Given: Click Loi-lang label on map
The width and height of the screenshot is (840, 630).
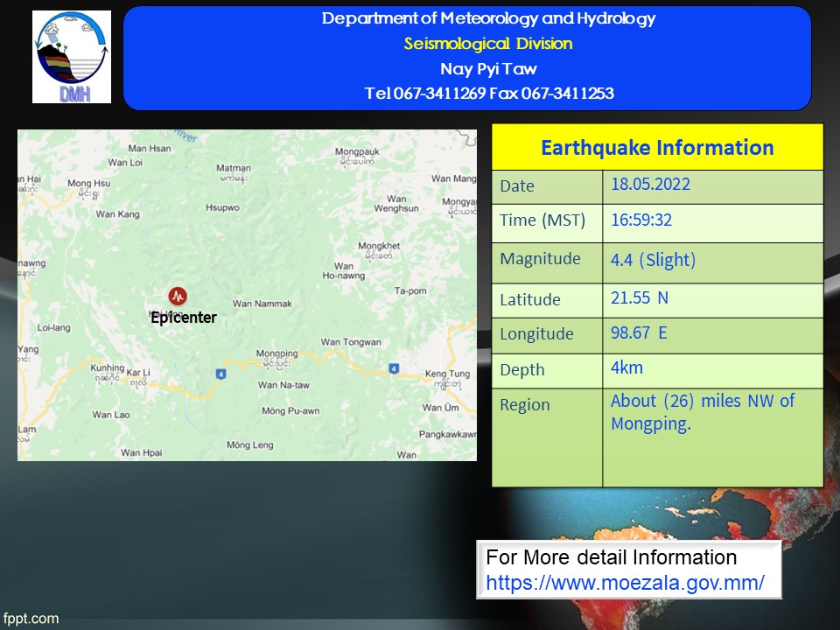Looking at the screenshot, I should [53, 327].
